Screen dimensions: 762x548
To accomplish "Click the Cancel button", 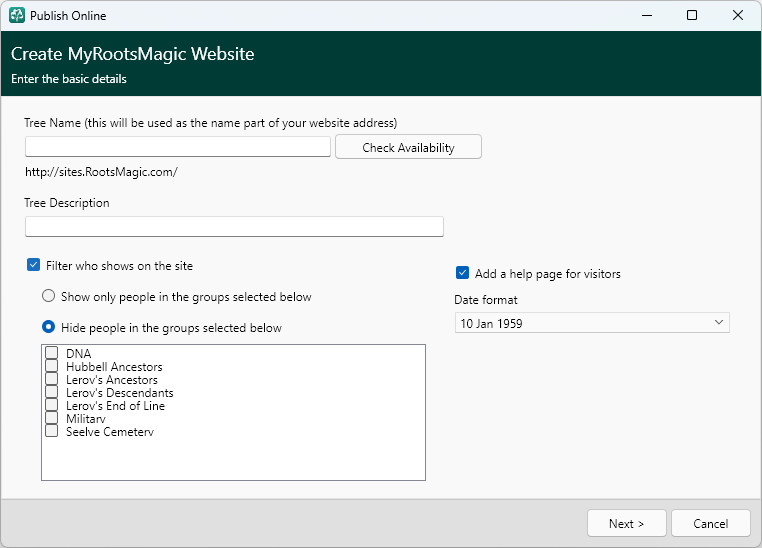I will (x=710, y=523).
